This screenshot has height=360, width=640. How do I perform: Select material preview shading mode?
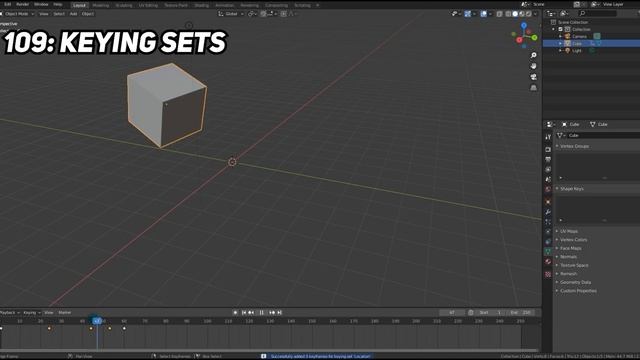(x=522, y=14)
